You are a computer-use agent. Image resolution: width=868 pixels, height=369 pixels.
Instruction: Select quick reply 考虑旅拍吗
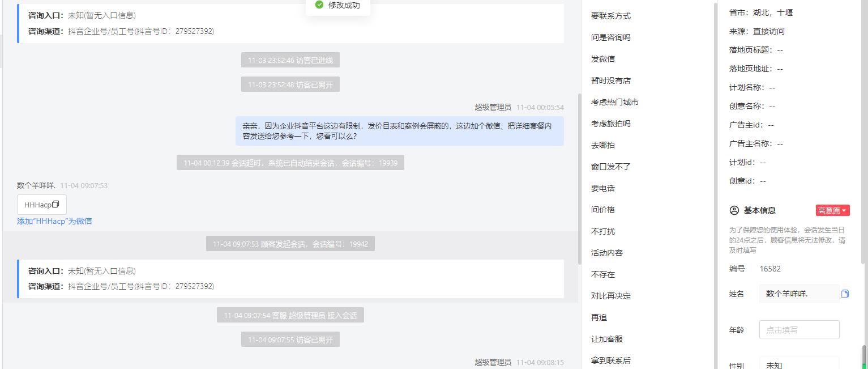[x=610, y=124]
